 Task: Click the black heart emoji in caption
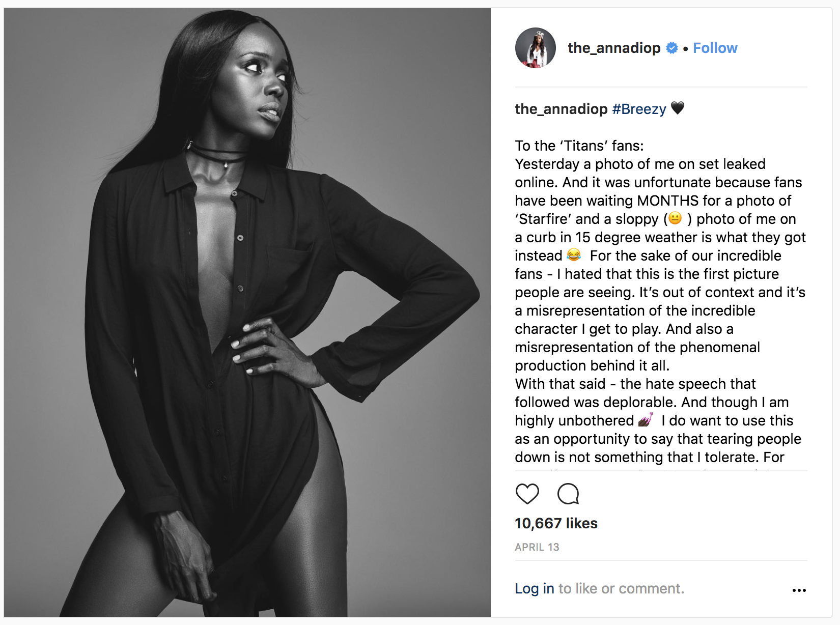(678, 108)
